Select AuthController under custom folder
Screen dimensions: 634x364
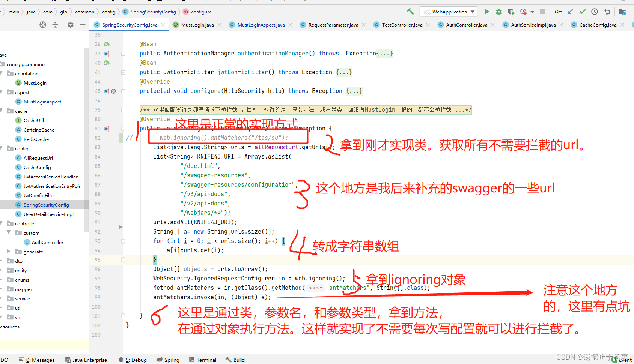tap(48, 242)
